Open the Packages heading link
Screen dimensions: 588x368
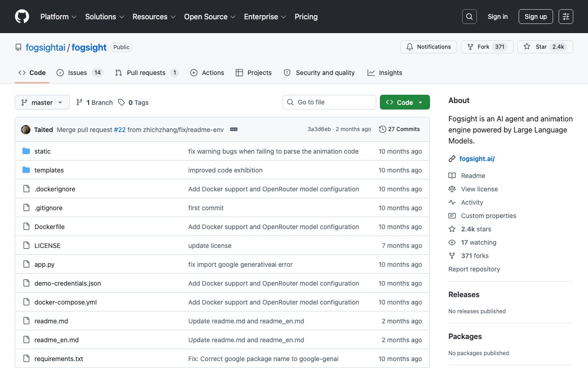465,336
